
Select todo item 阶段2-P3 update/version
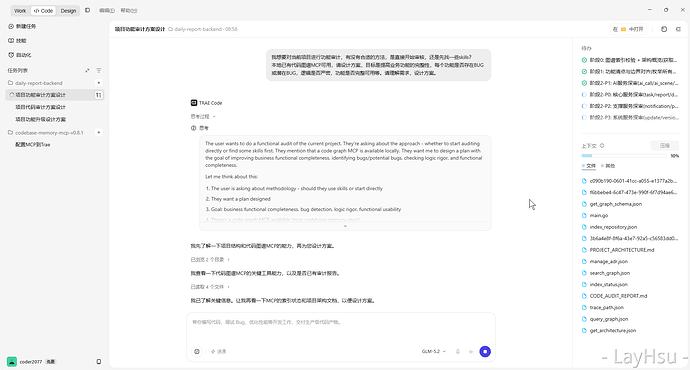click(629, 117)
